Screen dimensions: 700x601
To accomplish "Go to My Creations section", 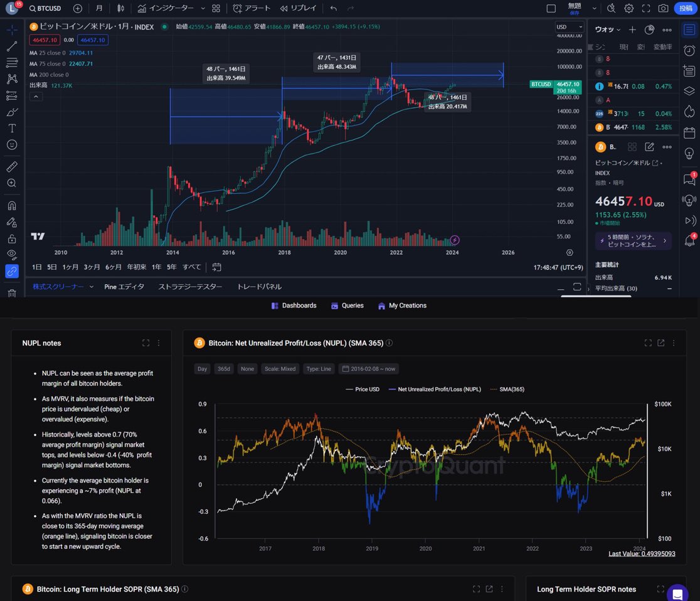I will click(x=402, y=306).
